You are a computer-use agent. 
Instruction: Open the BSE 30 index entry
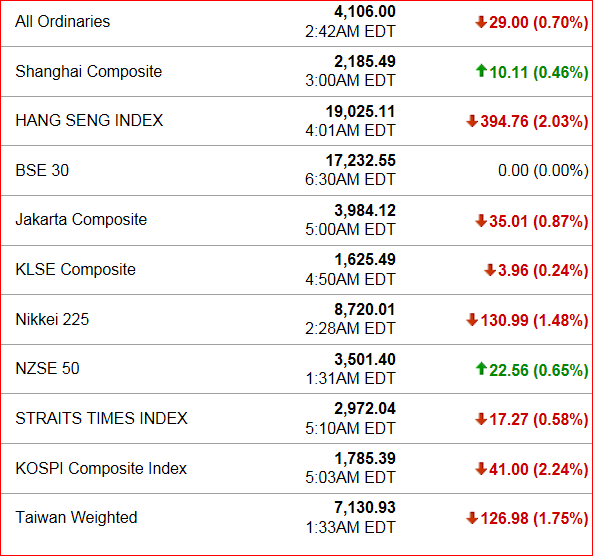42,171
